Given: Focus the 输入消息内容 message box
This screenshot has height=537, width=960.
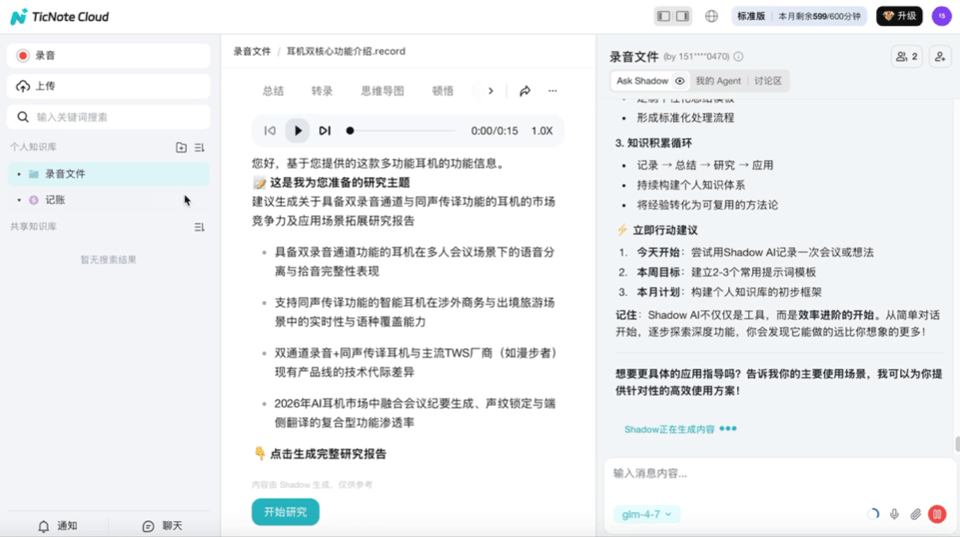Looking at the screenshot, I should coord(779,474).
